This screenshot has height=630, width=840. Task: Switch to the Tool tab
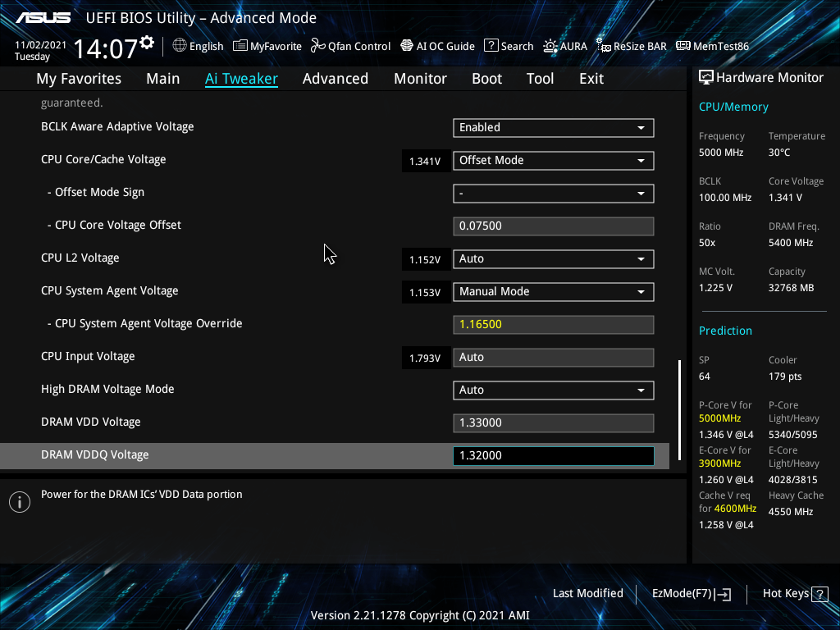point(540,79)
